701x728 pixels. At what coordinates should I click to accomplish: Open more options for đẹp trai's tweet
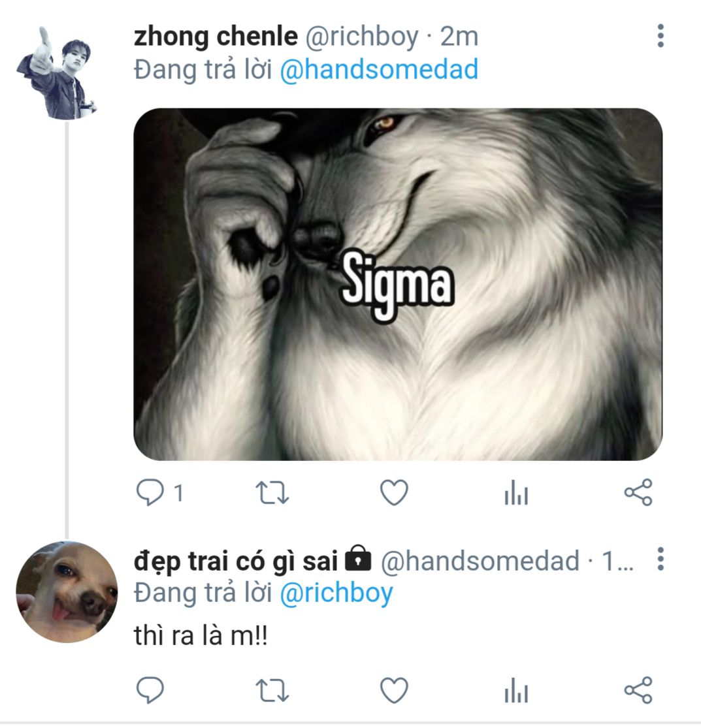click(660, 559)
